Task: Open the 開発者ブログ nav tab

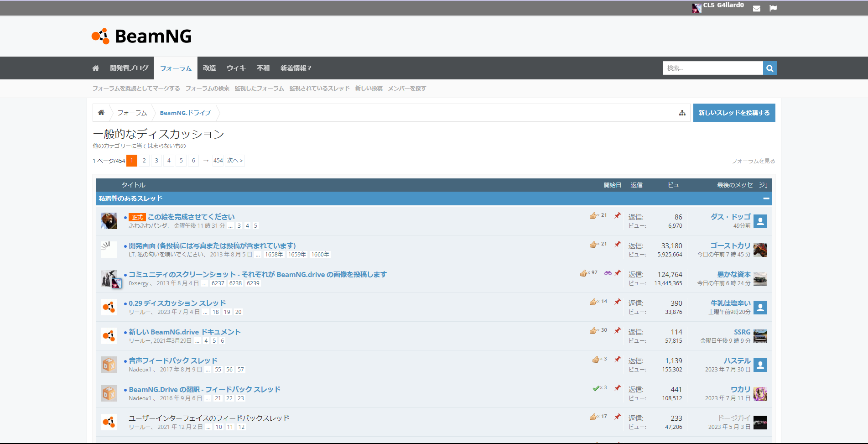Action: pos(129,68)
